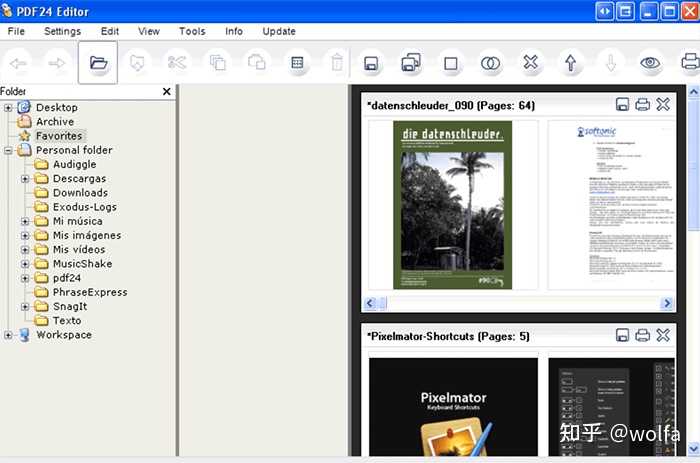This screenshot has height=463, width=700.
Task: Expand the Mis imágenes folder
Action: click(25, 236)
